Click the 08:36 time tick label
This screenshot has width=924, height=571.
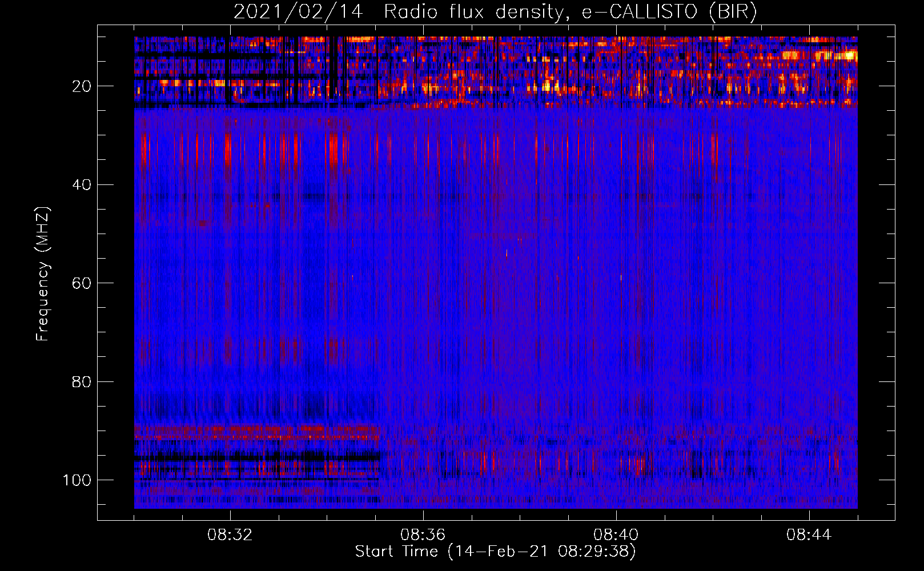[x=423, y=535]
